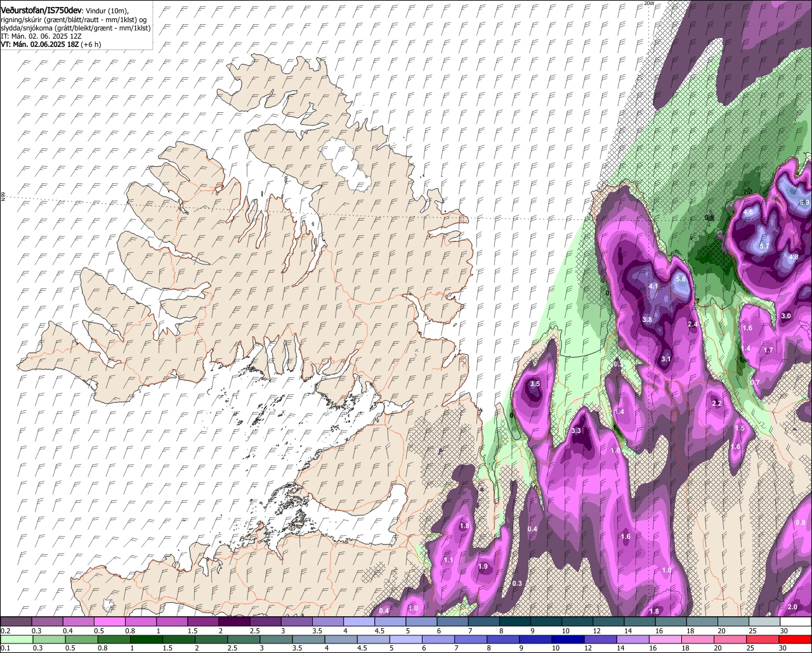Click the 2.4 precipitation value on the map
The width and height of the screenshot is (812, 653).
click(x=693, y=325)
